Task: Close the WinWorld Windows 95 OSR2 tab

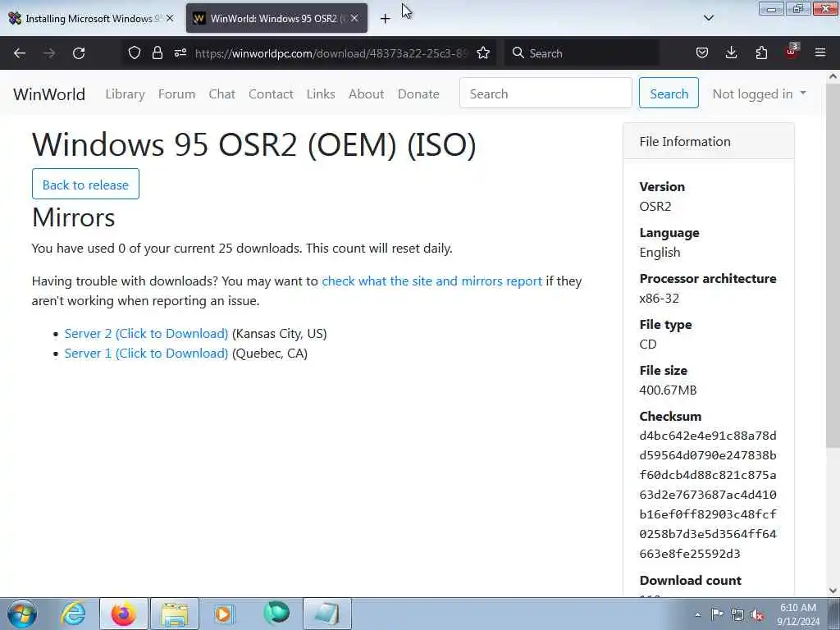Action: click(354, 18)
